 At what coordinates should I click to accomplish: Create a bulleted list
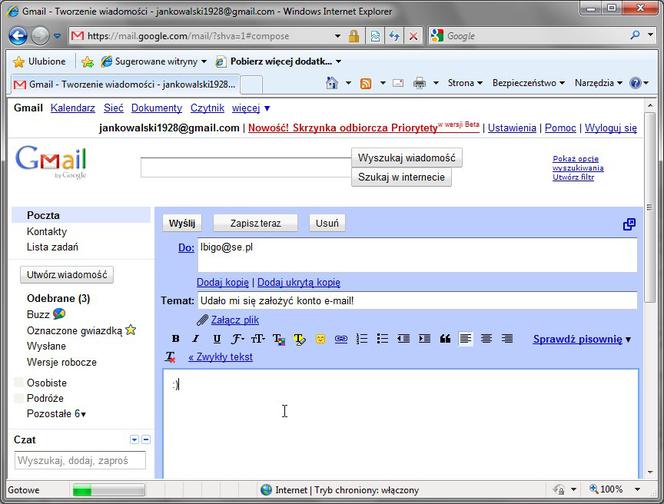tap(382, 339)
